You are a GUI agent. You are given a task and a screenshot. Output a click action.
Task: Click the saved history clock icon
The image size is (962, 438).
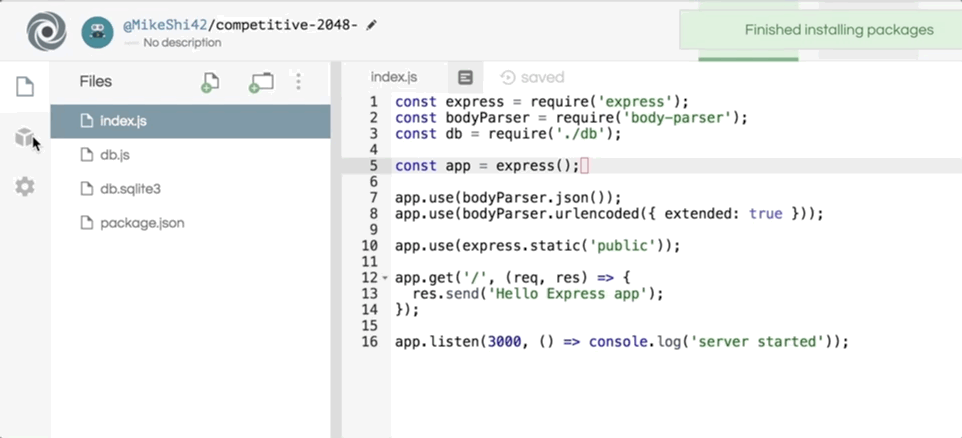pyautogui.click(x=508, y=77)
